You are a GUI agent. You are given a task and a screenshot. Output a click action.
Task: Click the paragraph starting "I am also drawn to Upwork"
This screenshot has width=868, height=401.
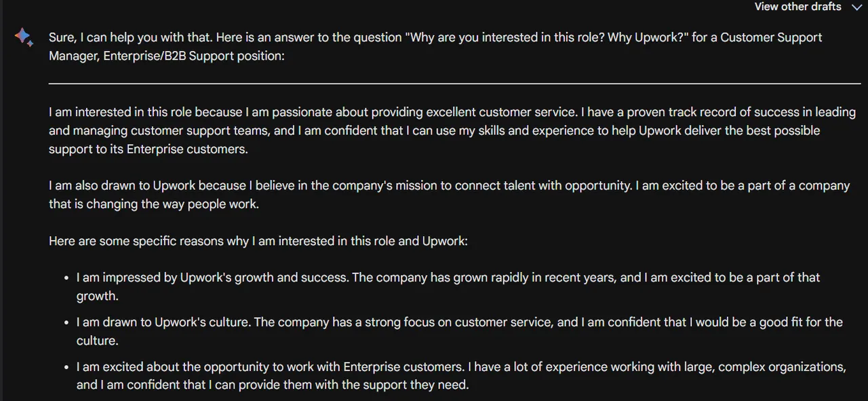(449, 194)
